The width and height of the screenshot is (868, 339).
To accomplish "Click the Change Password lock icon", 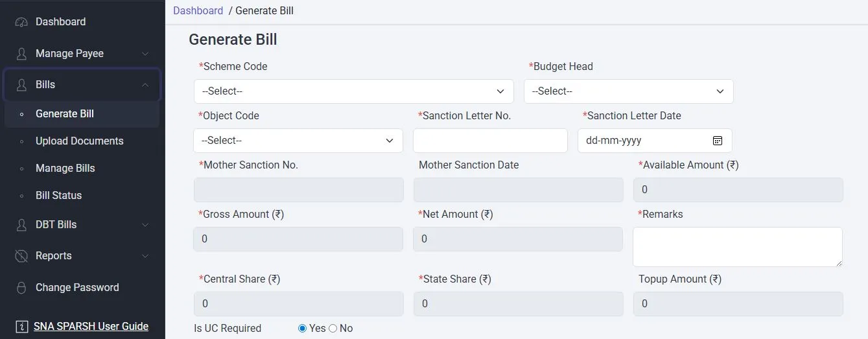I will pyautogui.click(x=22, y=287).
